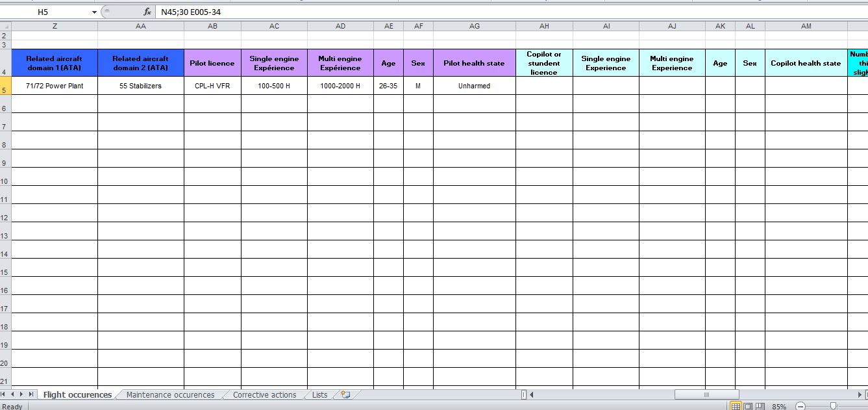Screen dimensions: 868x410
Task: Click the horizontal scrollbar thumb
Action: [x=706, y=394]
